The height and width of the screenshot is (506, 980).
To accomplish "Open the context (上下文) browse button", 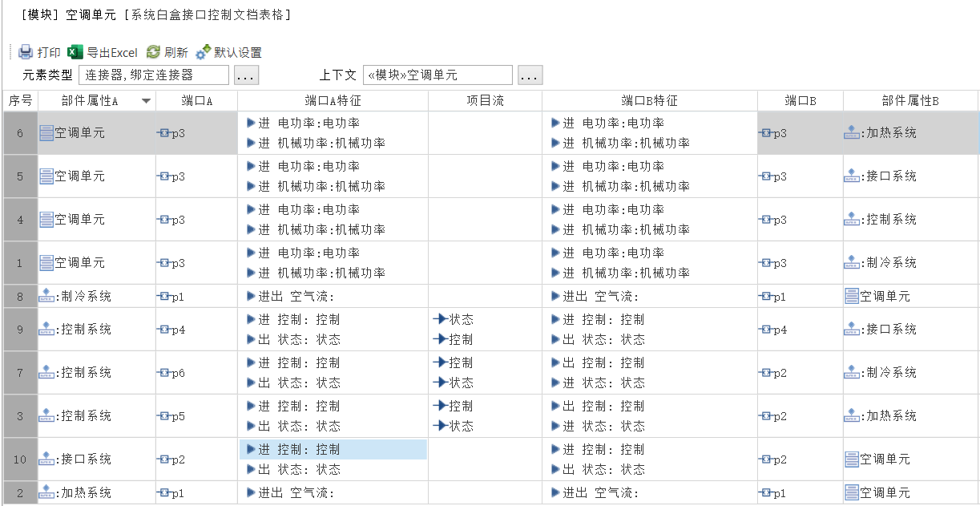I will pyautogui.click(x=530, y=75).
